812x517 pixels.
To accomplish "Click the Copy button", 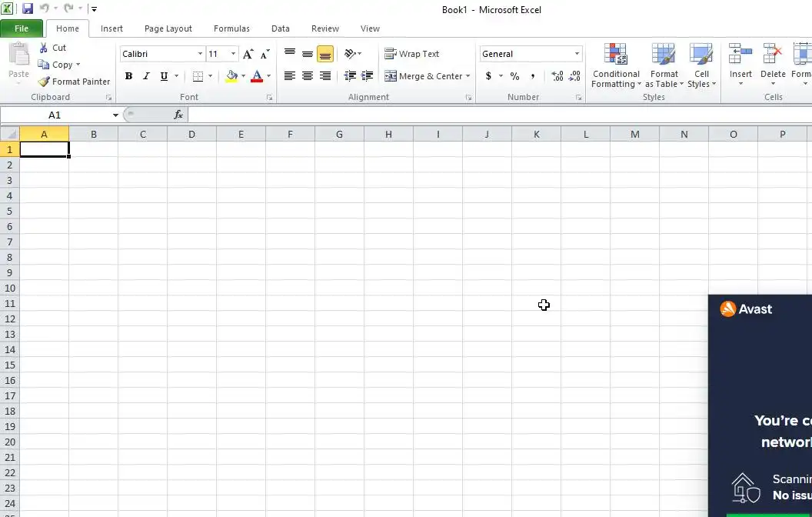I will coord(55,65).
